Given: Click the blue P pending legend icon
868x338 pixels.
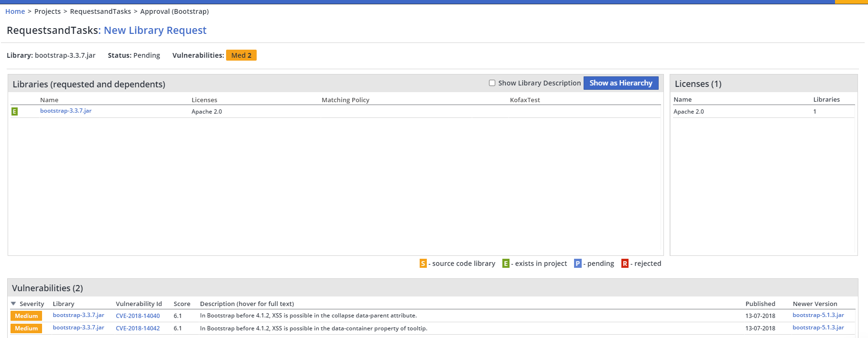Looking at the screenshot, I should click(577, 264).
